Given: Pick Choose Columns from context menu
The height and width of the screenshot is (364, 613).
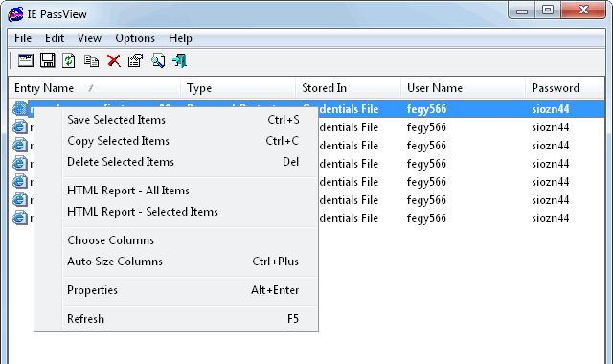Looking at the screenshot, I should (176, 240).
